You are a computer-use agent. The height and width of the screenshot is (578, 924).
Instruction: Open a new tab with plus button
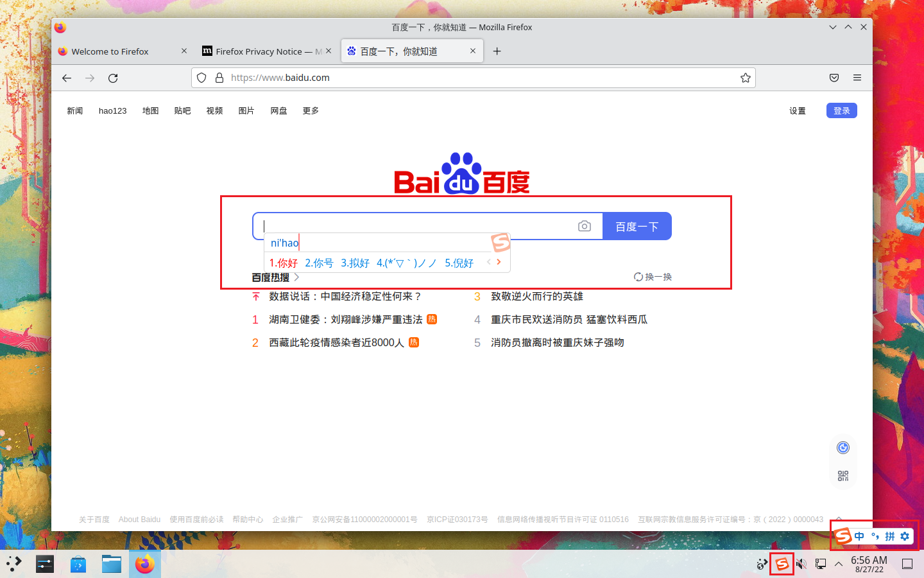point(497,51)
